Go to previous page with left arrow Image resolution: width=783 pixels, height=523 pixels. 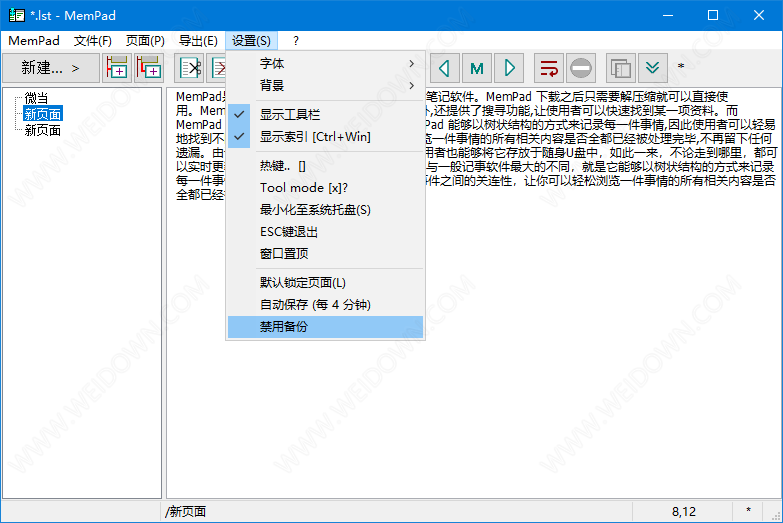click(444, 67)
